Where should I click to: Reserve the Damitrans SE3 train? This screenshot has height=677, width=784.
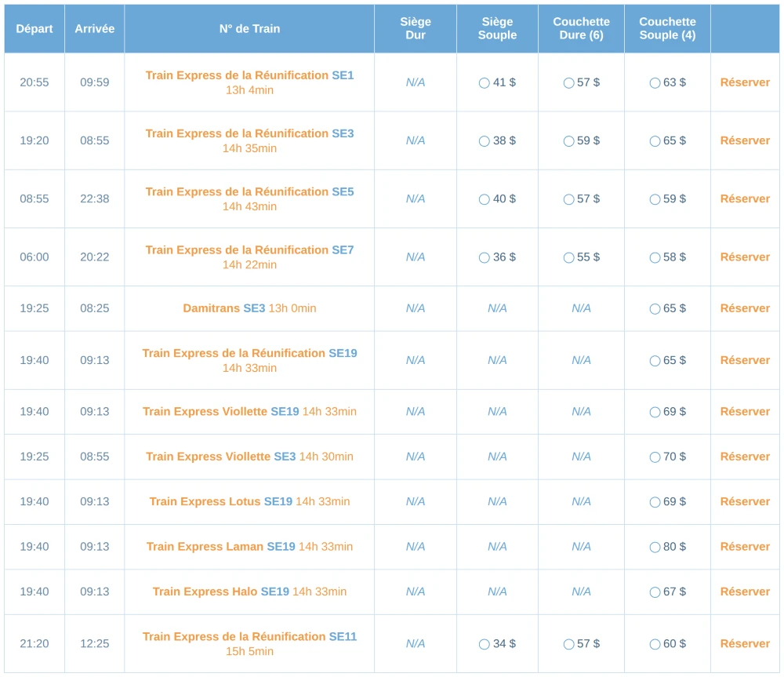click(745, 308)
